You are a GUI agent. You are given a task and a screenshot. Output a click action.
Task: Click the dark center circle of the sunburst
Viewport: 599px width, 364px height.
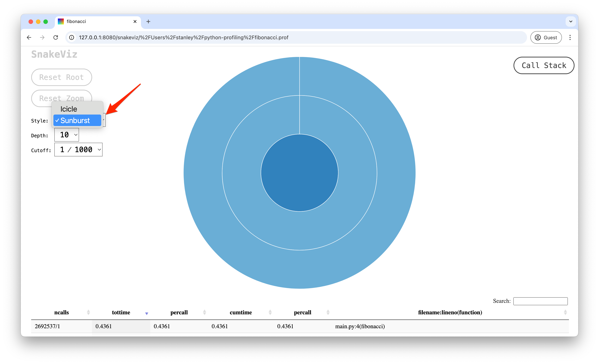click(299, 172)
